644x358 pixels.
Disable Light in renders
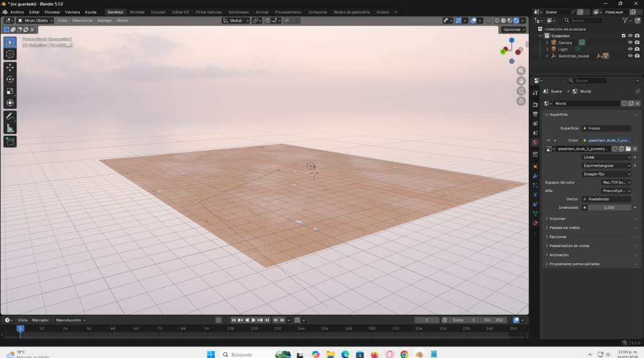(637, 49)
